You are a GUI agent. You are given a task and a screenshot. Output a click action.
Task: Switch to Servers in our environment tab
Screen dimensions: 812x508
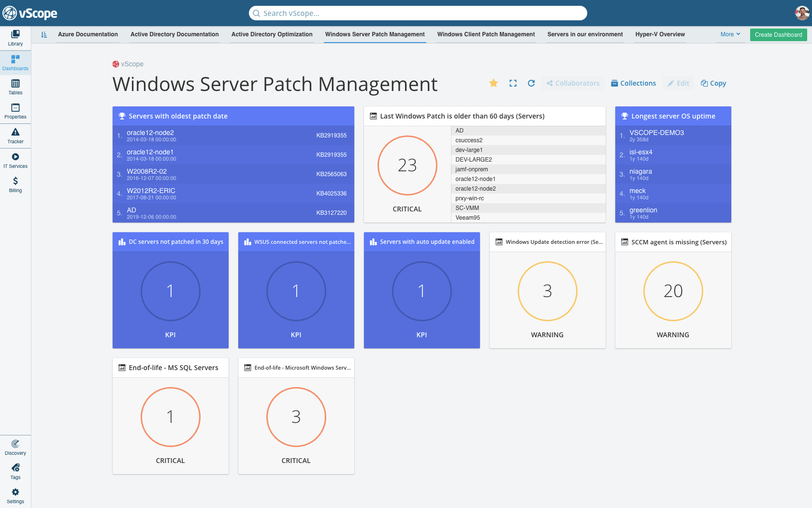tap(585, 34)
